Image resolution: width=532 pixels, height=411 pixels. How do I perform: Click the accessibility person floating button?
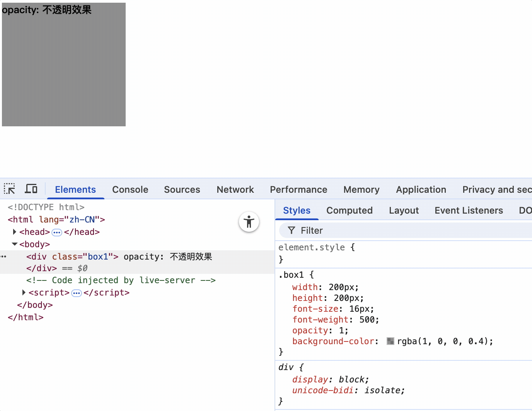[x=249, y=222]
